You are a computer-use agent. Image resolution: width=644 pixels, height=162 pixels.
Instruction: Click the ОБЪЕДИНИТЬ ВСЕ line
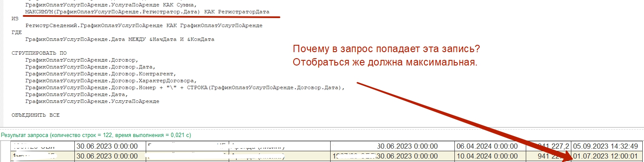35,115
